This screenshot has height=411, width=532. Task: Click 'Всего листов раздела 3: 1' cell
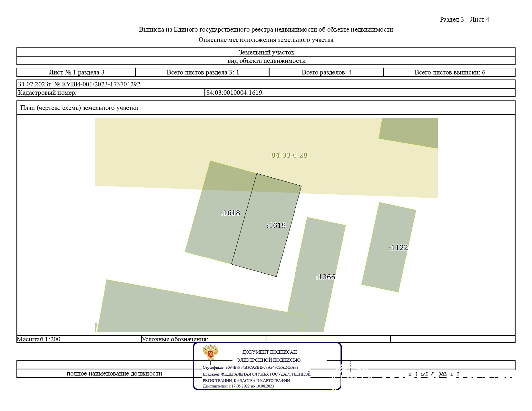pyautogui.click(x=202, y=72)
